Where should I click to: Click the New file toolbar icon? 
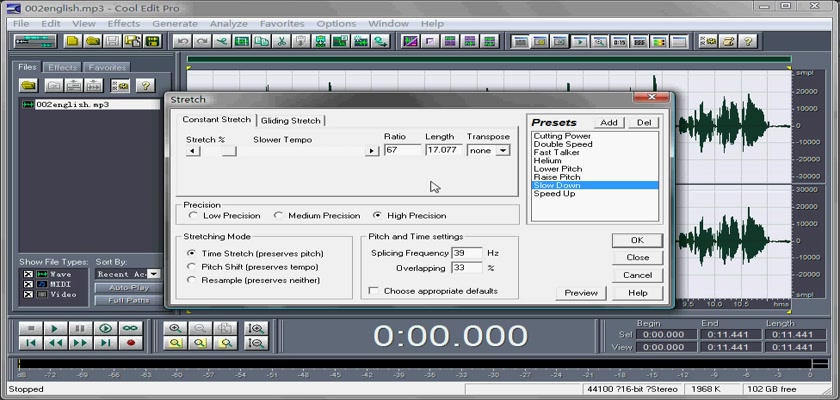(73, 41)
